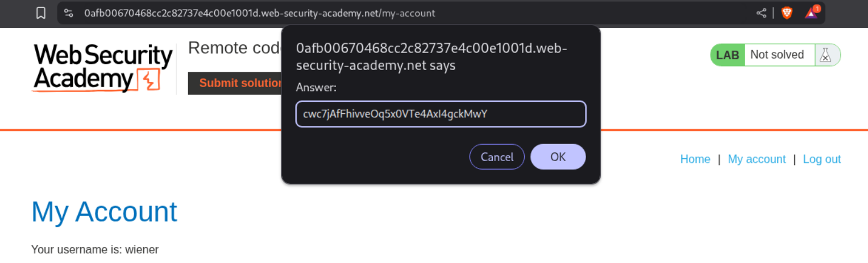Image resolution: width=868 pixels, height=263 pixels.
Task: Click the Web Security Academy logo
Action: tap(102, 68)
